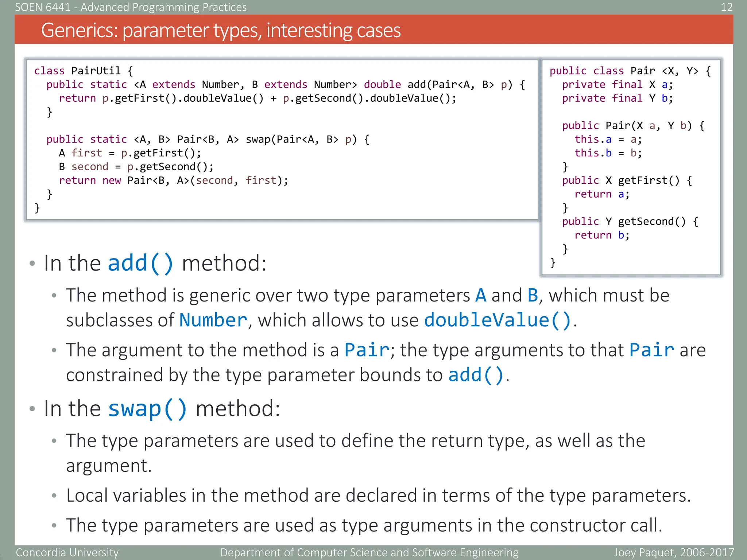The image size is (747, 560).
Task: Click the line 'return new Pair<B, A>(second, first);'
Action: pos(174,180)
